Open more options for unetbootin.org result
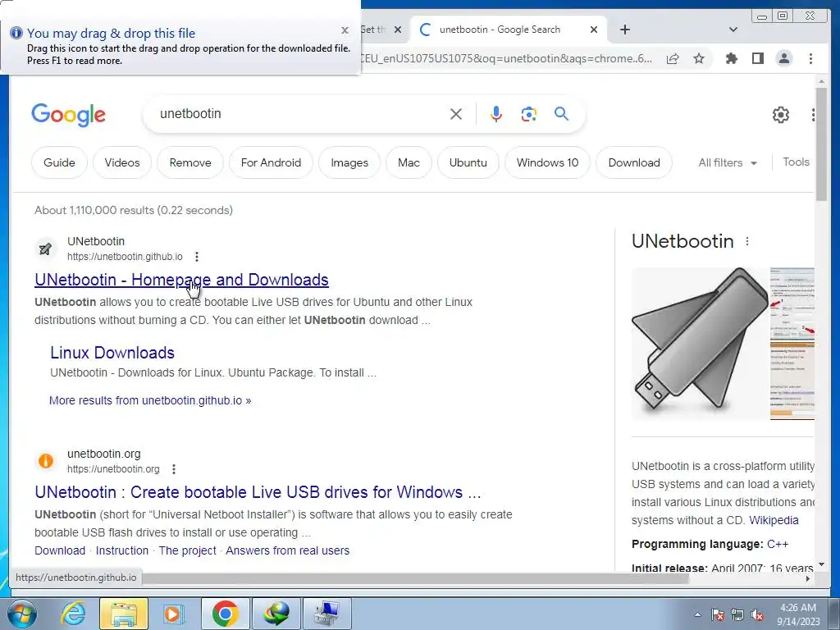The width and height of the screenshot is (840, 630). coord(174,469)
